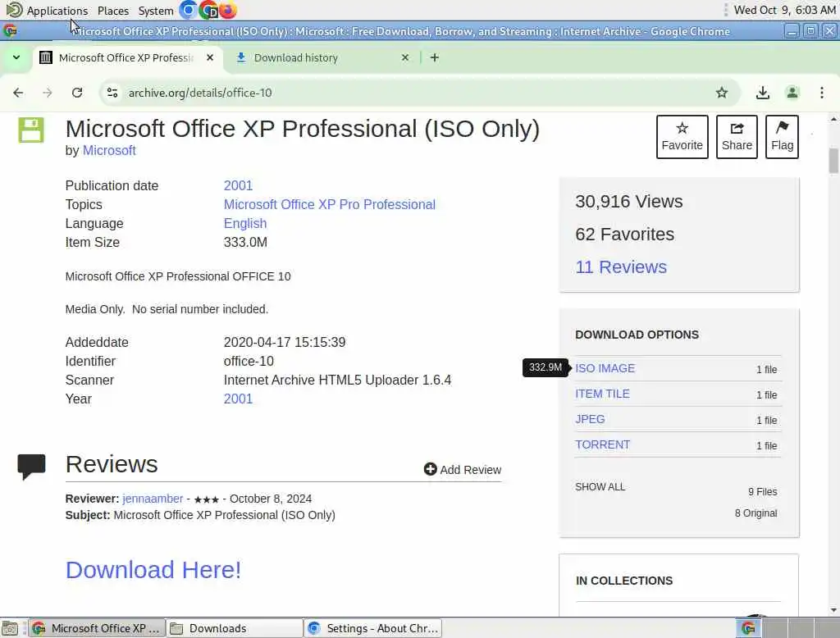Click the scrollbar down arrow
The image size is (840, 638).
click(833, 609)
